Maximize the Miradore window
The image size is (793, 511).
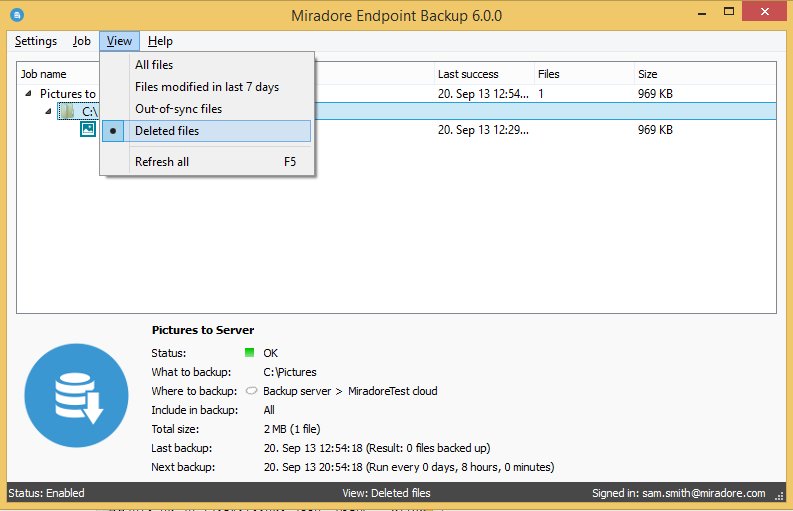click(729, 12)
